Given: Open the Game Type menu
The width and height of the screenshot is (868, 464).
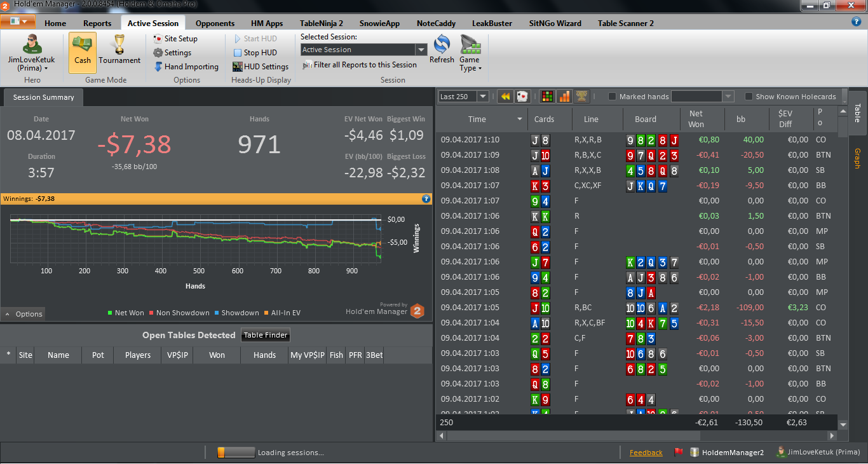Looking at the screenshot, I should (470, 54).
